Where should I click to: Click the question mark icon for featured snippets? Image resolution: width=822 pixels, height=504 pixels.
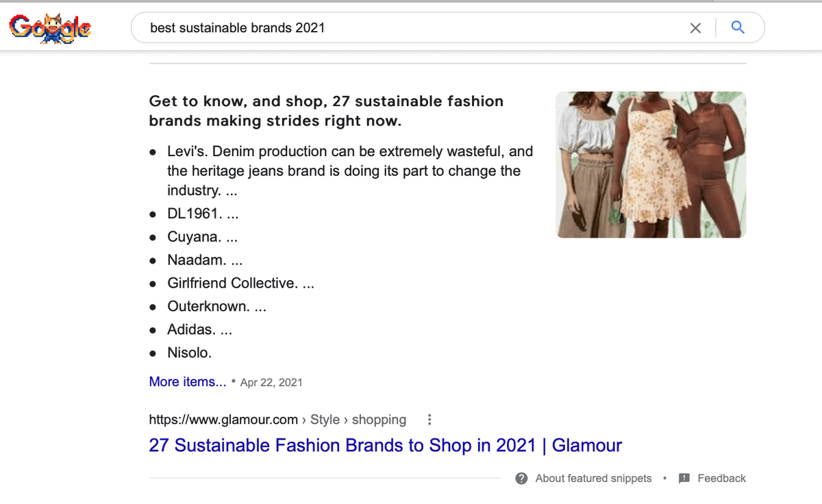pos(521,478)
